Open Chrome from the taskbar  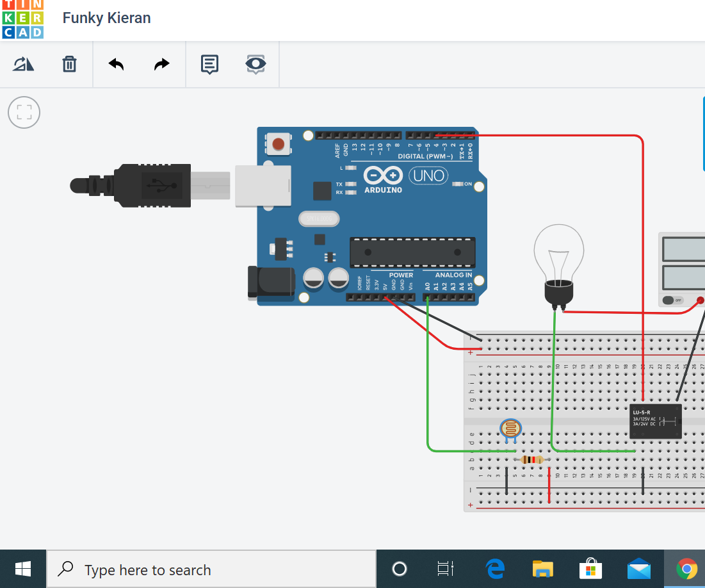[686, 568]
